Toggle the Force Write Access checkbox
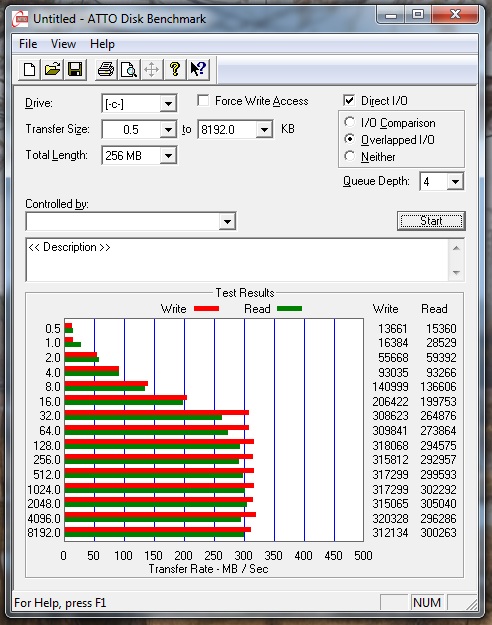Viewport: 492px width, 625px height. (203, 100)
